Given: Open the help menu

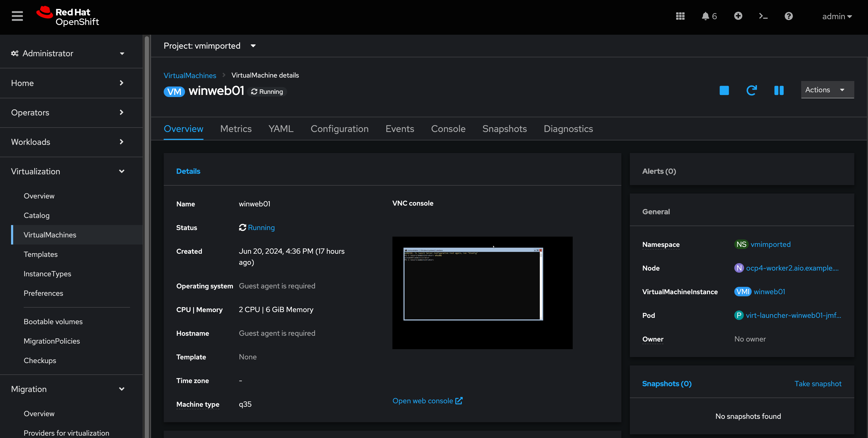Looking at the screenshot, I should [789, 16].
